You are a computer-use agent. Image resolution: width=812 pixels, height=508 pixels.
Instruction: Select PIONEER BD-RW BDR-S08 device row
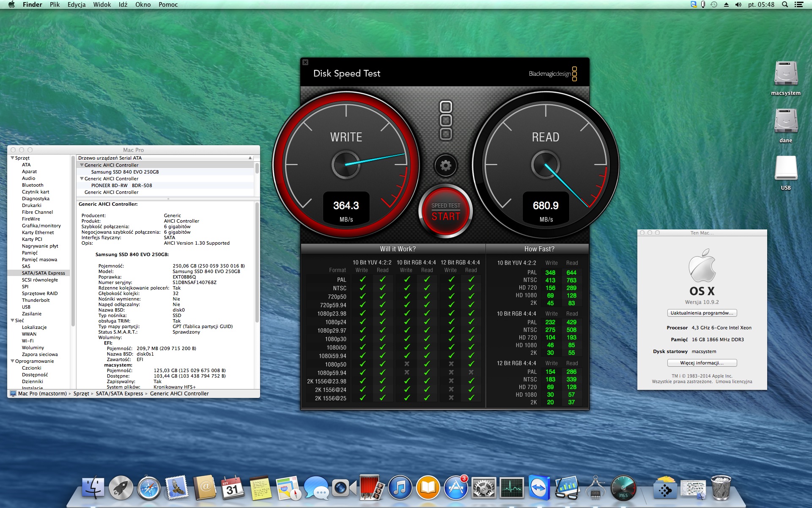(x=165, y=185)
